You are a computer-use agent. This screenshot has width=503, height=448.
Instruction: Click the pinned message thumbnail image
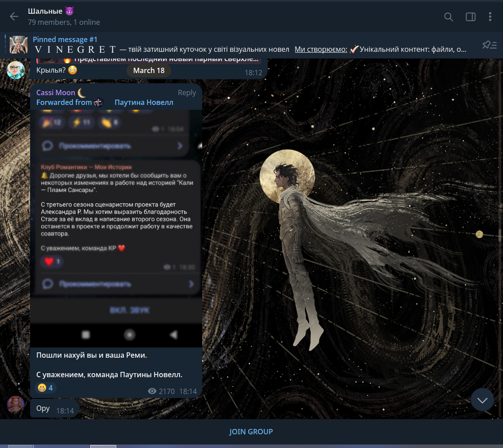19,45
